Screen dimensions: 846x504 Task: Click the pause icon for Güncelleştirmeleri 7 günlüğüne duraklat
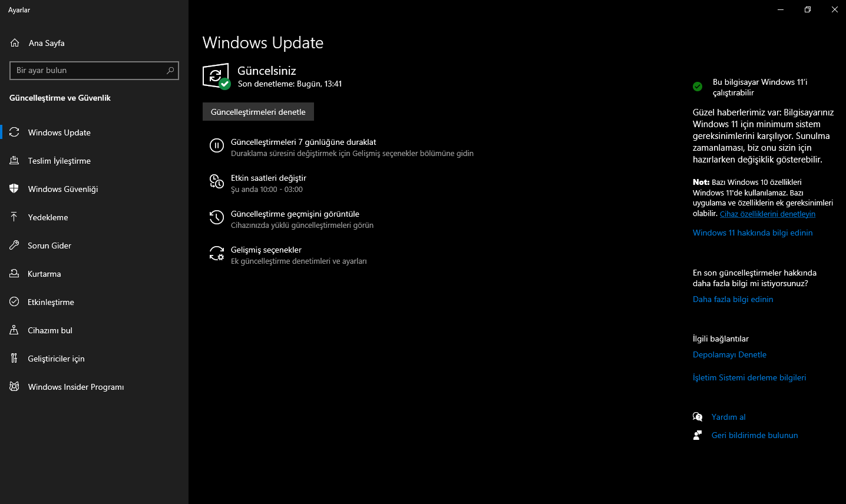[x=217, y=145]
